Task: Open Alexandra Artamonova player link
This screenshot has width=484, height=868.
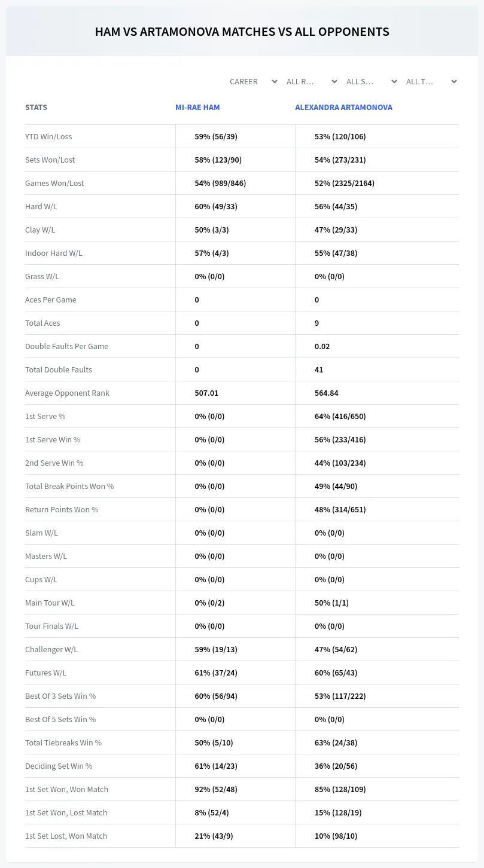Action: click(x=343, y=108)
